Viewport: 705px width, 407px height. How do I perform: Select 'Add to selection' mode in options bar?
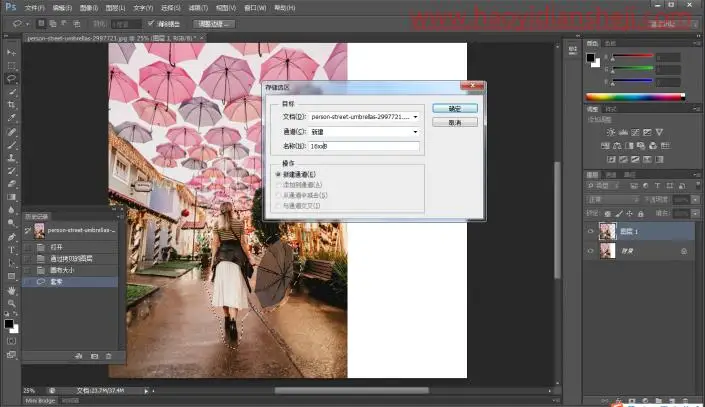tap(53, 23)
